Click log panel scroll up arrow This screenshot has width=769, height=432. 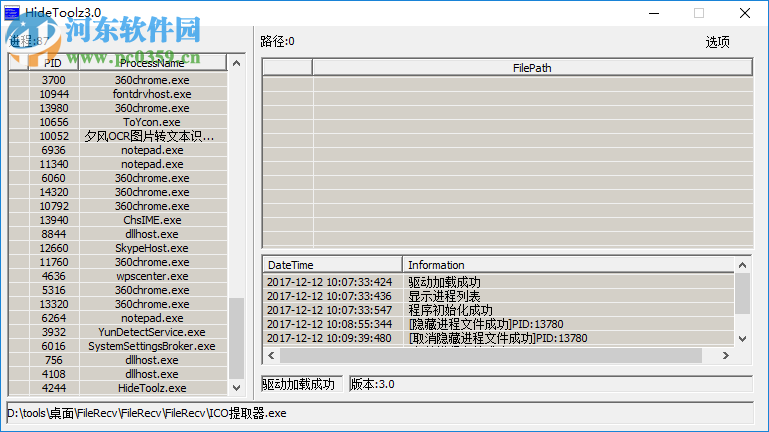743,265
